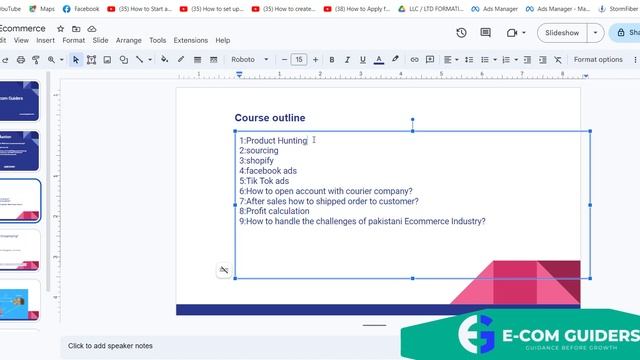640x360 pixels.
Task: Expand the camera meeting dropdown arrow
Action: [524, 33]
